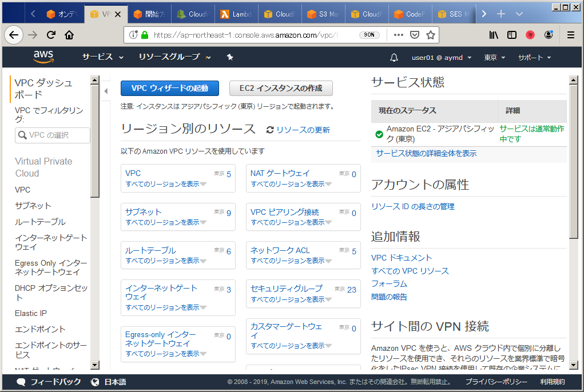Select Elastic IP in left navigation
584x392 pixels.
click(31, 313)
